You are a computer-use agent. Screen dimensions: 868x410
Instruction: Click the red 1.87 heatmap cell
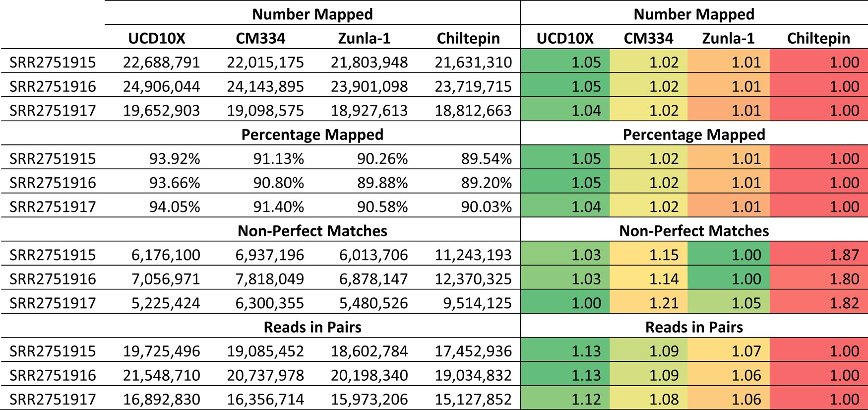pyautogui.click(x=819, y=255)
